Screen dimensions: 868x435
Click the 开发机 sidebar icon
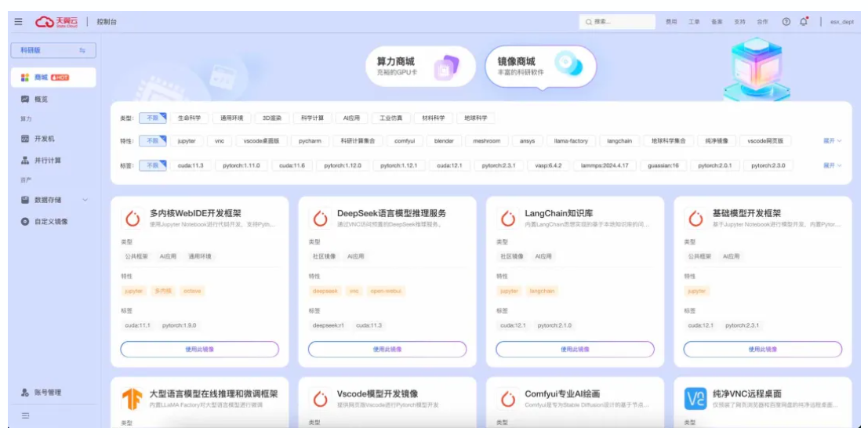25,139
